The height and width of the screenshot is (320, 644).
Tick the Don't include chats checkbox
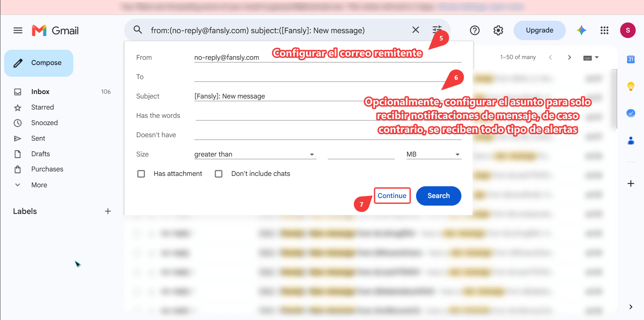click(219, 174)
